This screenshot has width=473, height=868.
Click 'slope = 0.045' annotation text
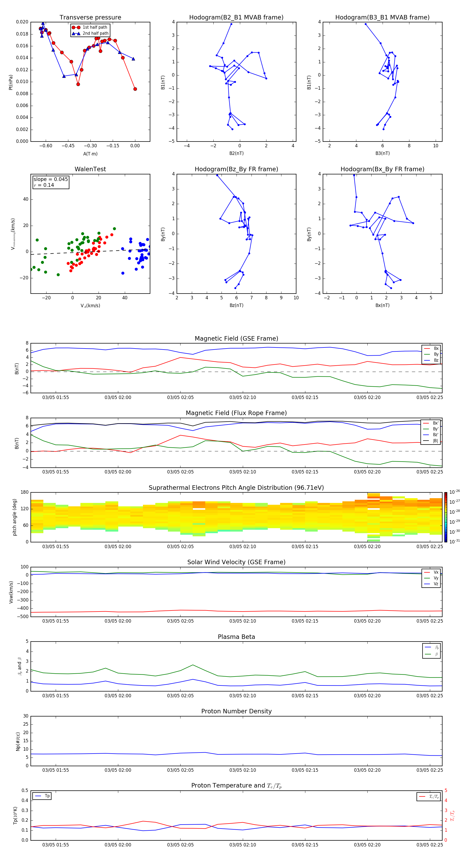tap(51, 179)
